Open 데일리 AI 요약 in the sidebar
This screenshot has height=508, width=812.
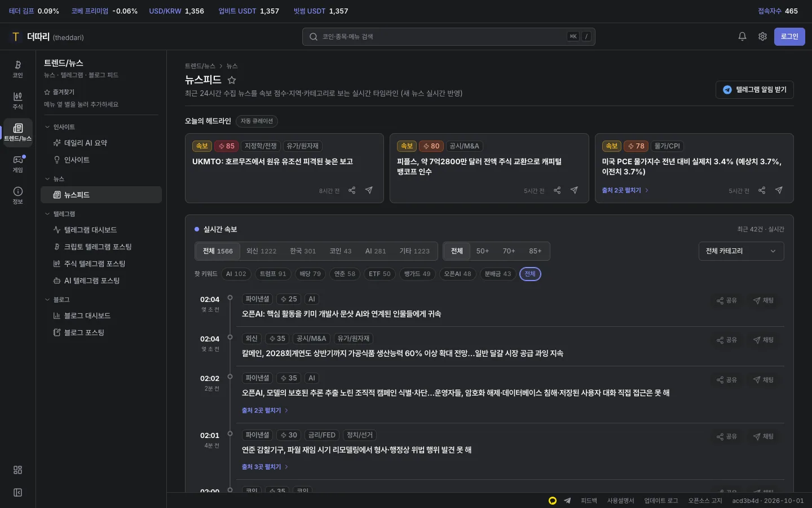point(101,143)
